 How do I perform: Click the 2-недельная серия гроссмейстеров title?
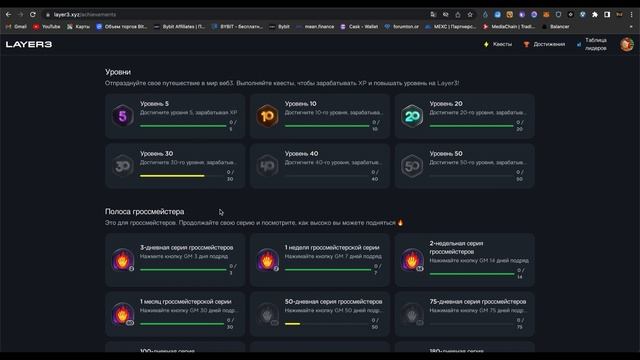pos(456,247)
